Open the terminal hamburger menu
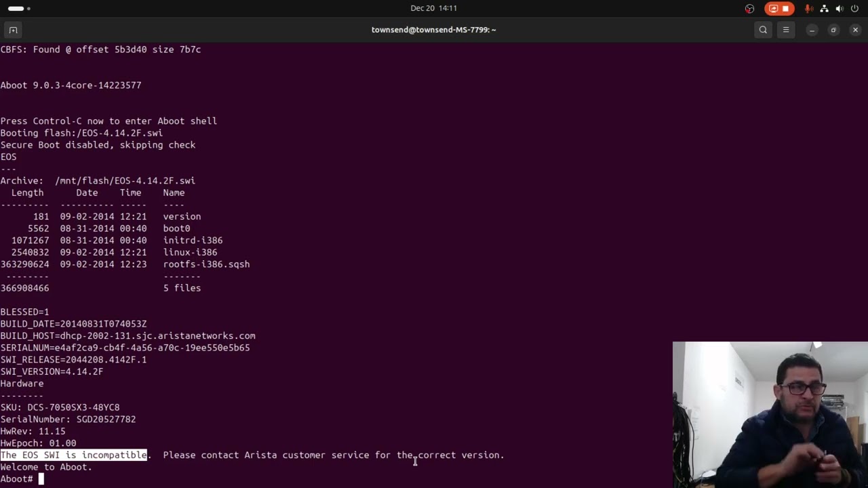The image size is (868, 488). pyautogui.click(x=786, y=30)
